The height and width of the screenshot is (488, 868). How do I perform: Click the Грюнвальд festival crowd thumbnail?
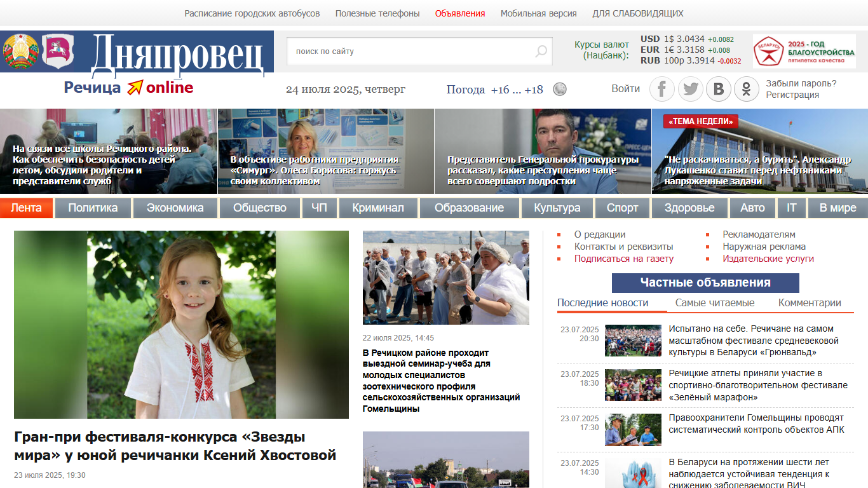(633, 341)
